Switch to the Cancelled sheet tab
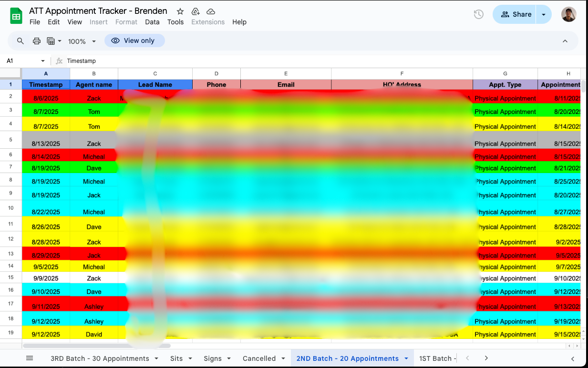Viewport: 588px width, 368px height. [x=258, y=358]
